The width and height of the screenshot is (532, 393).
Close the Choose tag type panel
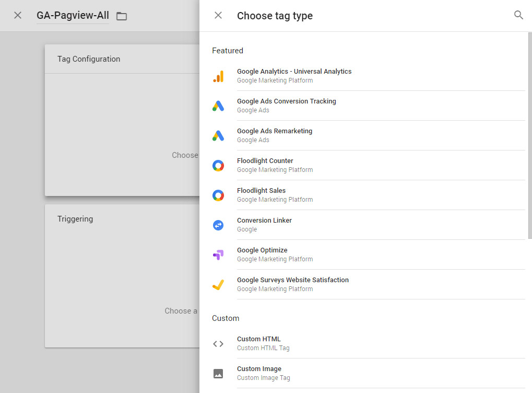pos(218,15)
